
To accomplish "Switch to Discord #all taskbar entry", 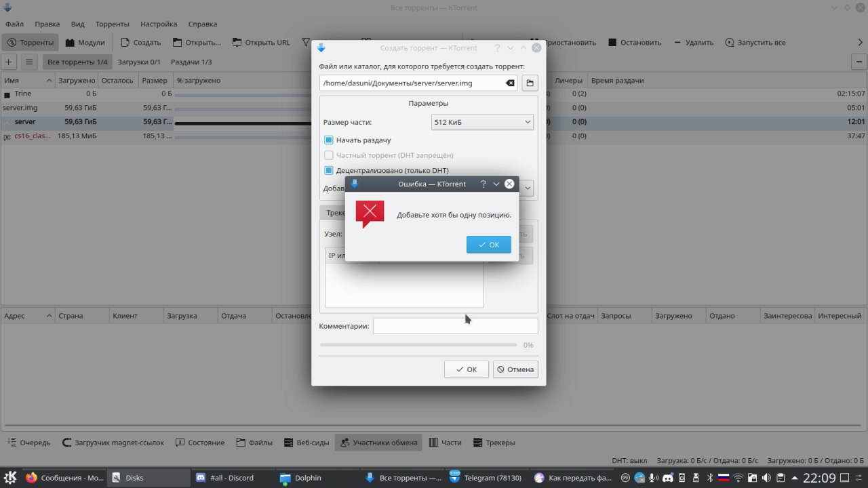I will (x=233, y=478).
